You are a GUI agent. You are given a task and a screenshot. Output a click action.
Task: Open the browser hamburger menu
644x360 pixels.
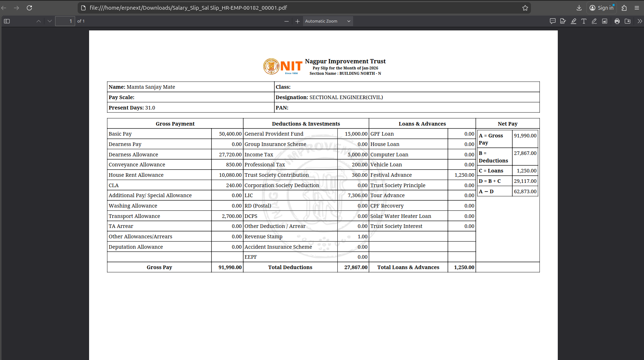(x=637, y=8)
